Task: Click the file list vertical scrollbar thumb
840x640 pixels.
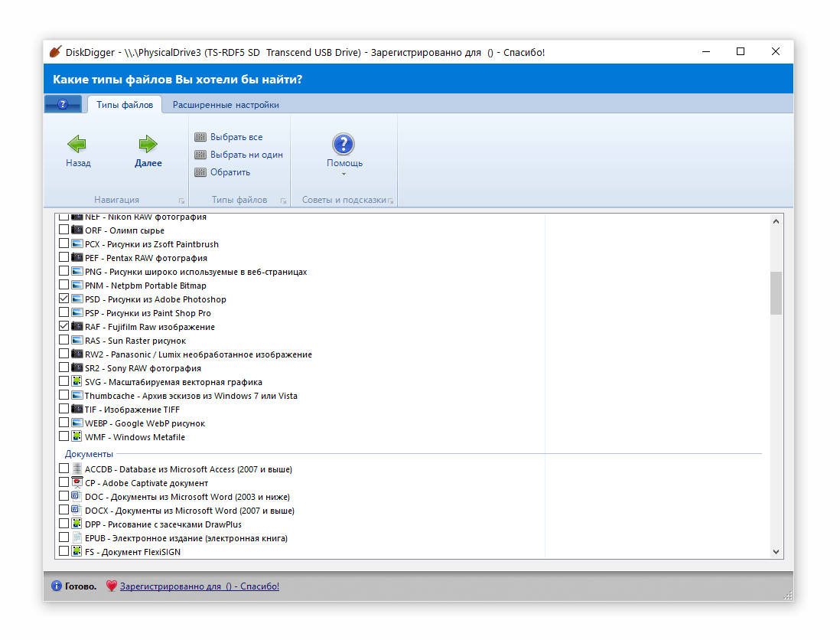Action: (776, 293)
